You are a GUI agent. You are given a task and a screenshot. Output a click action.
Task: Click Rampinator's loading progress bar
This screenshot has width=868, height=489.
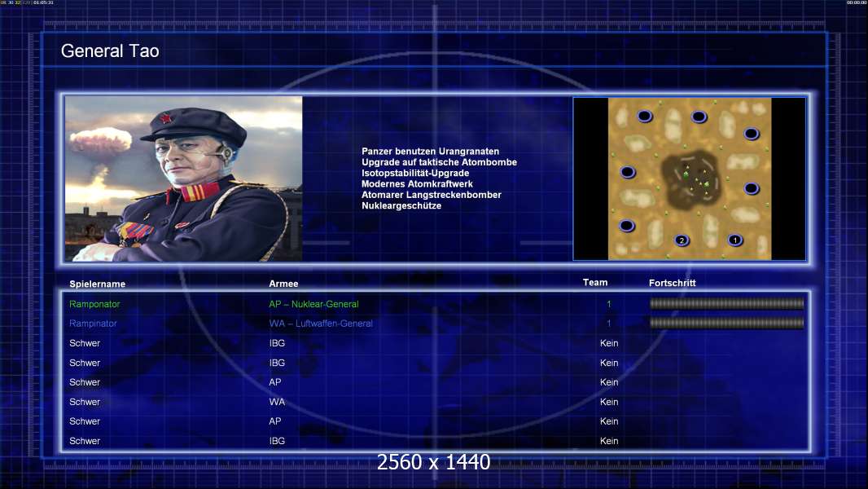727,323
